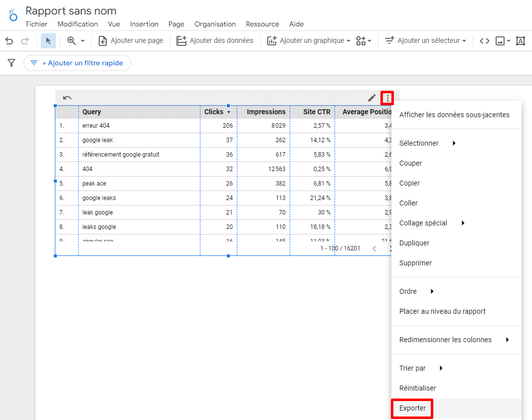This screenshot has width=532, height=420.
Task: Click the embed URL code icon
Action: (x=484, y=41)
